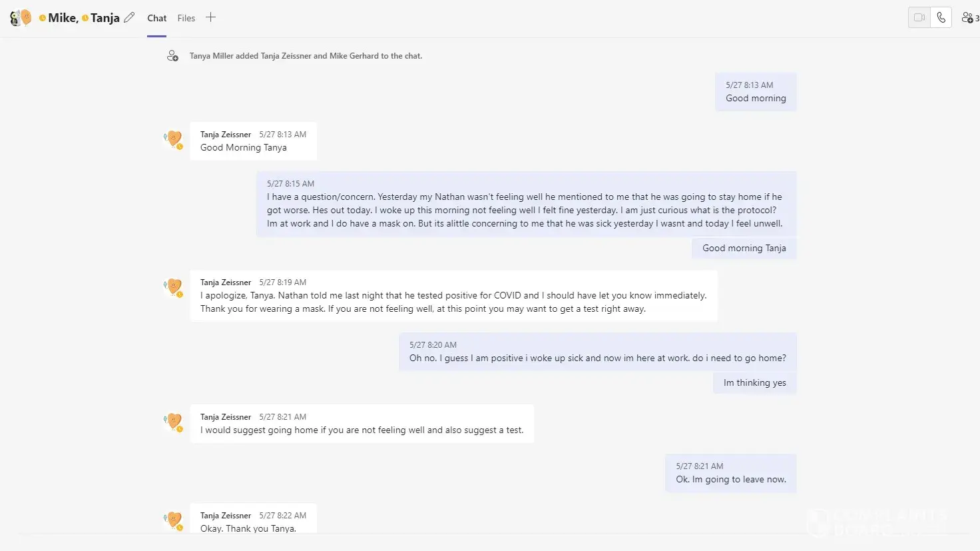The image size is (980, 551).
Task: Click Tanja's avatar beside 'Okay. Thank you Tanya.'
Action: [x=174, y=520]
